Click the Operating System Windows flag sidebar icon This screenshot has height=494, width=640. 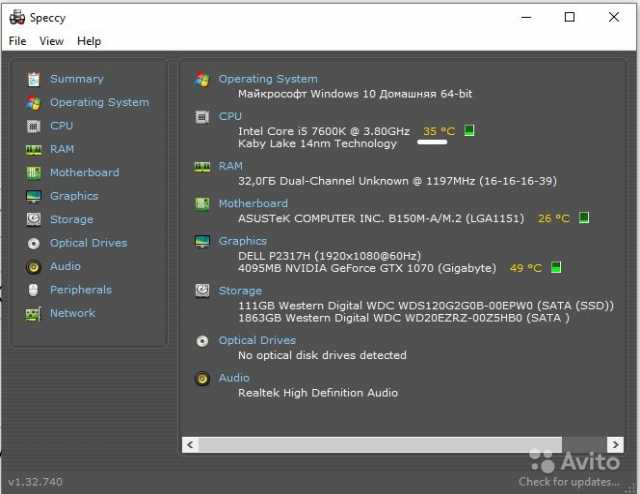[x=33, y=103]
